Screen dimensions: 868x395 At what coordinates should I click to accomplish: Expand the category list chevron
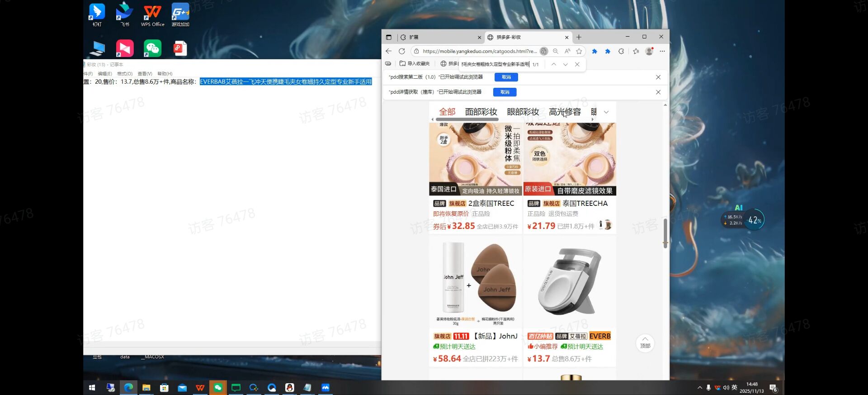click(x=606, y=112)
